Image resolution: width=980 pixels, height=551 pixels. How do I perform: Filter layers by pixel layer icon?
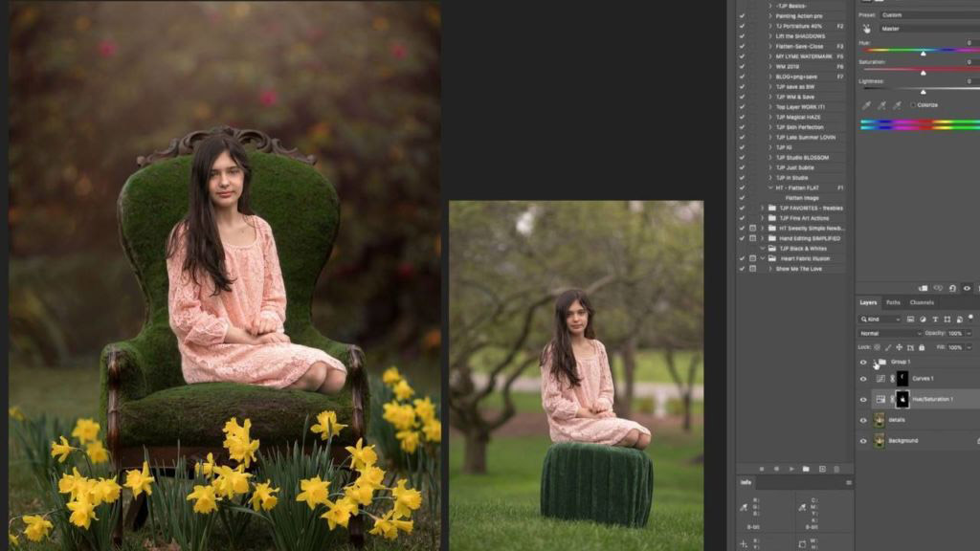910,320
